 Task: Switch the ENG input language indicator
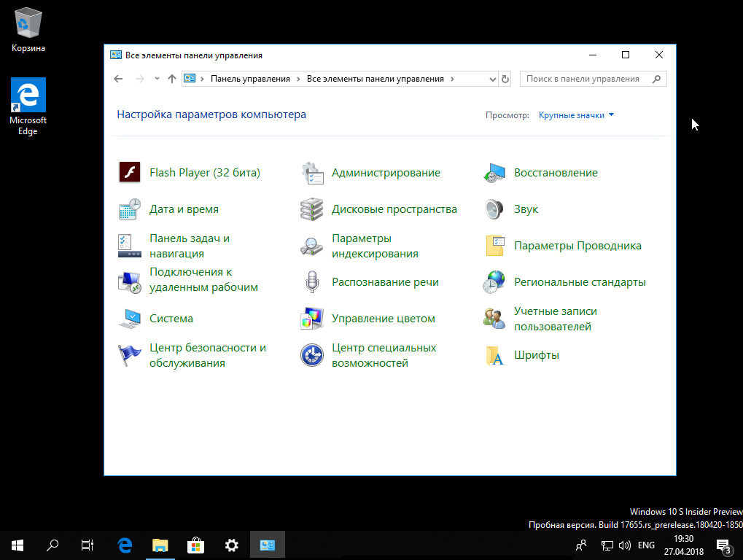click(x=646, y=545)
